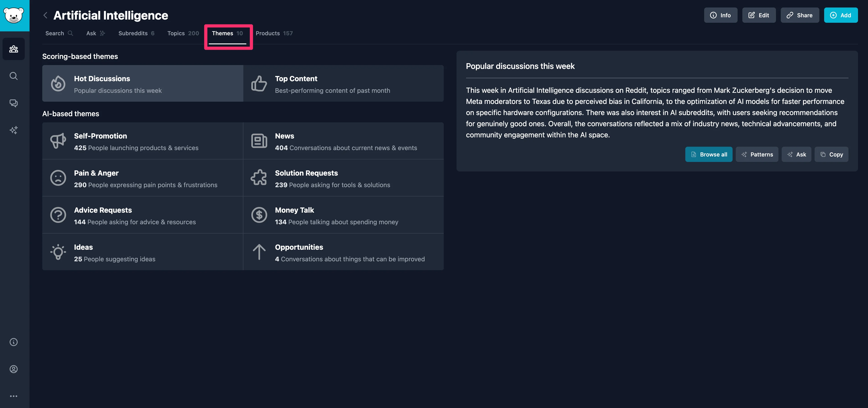Select the Pain & Anger theme
The height and width of the screenshot is (408, 868).
[142, 178]
